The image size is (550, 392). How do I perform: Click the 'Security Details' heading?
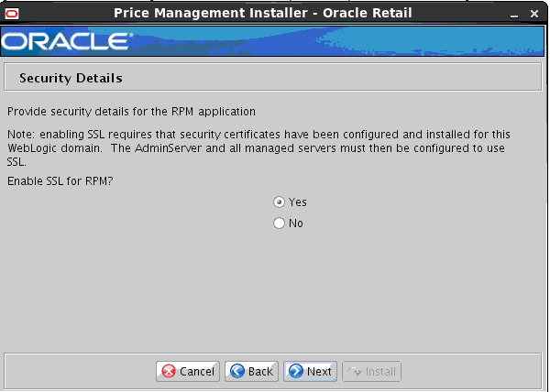tap(71, 78)
